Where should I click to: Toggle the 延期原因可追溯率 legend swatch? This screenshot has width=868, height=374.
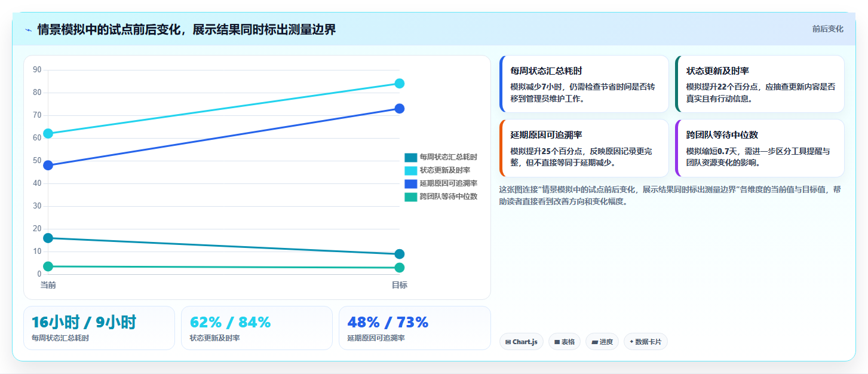pyautogui.click(x=410, y=183)
